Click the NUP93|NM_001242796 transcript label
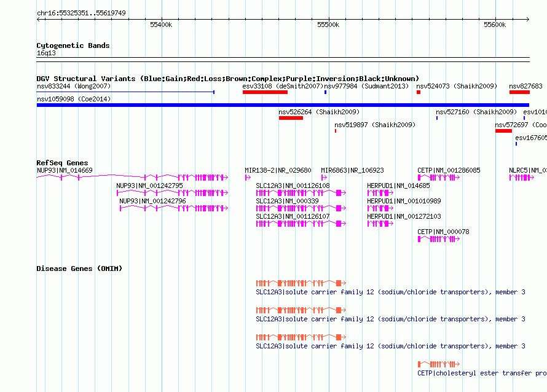The image size is (547, 392). [x=152, y=201]
